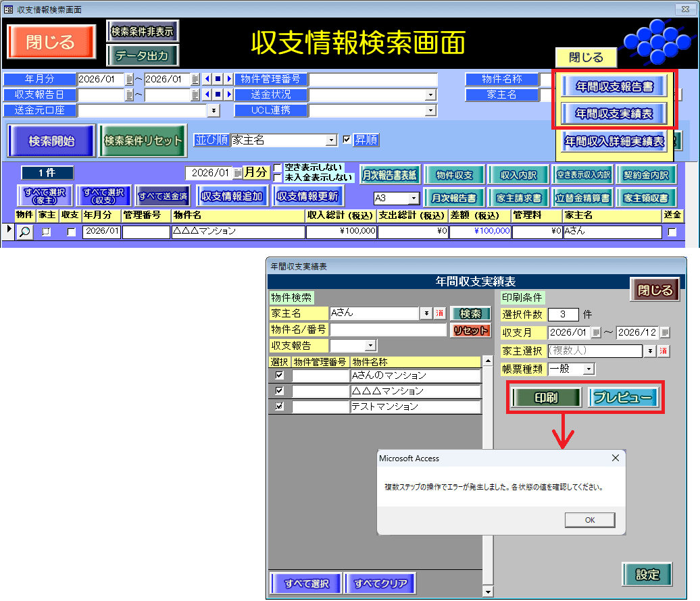The image size is (700, 601).
Task: Expand the A3 paper size dropdown
Action: (x=414, y=199)
